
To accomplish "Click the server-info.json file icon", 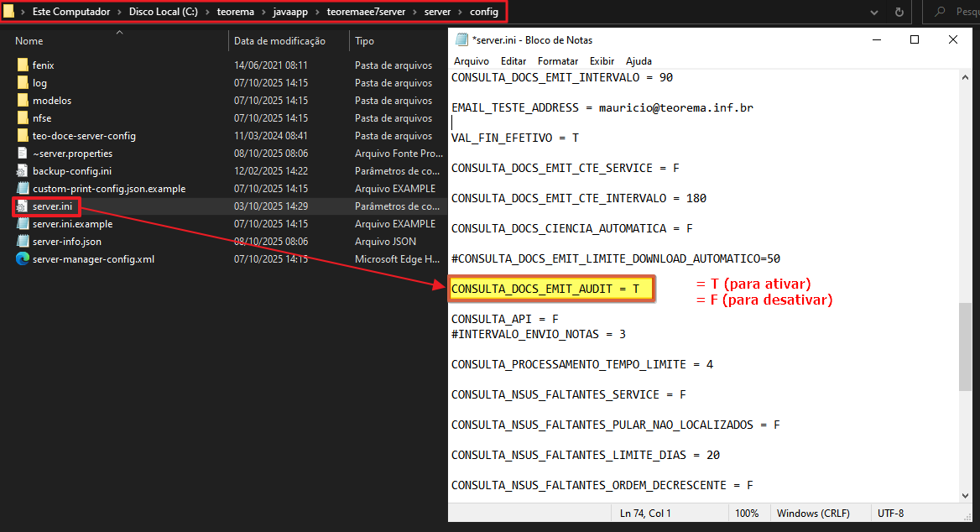I will tap(23, 242).
